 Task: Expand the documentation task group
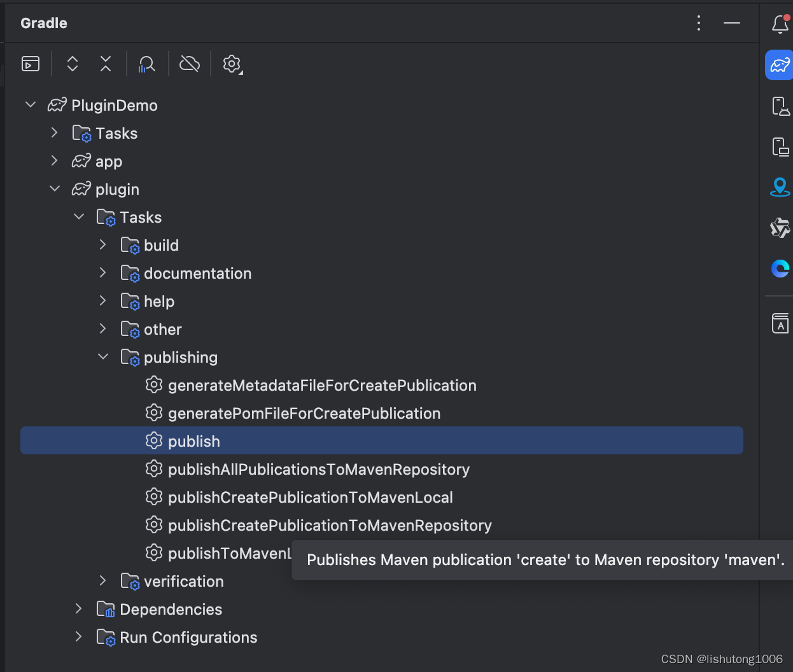[103, 273]
